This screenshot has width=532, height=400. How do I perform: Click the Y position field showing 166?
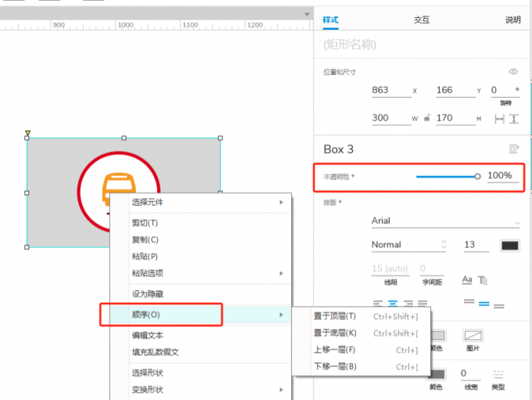(x=455, y=90)
